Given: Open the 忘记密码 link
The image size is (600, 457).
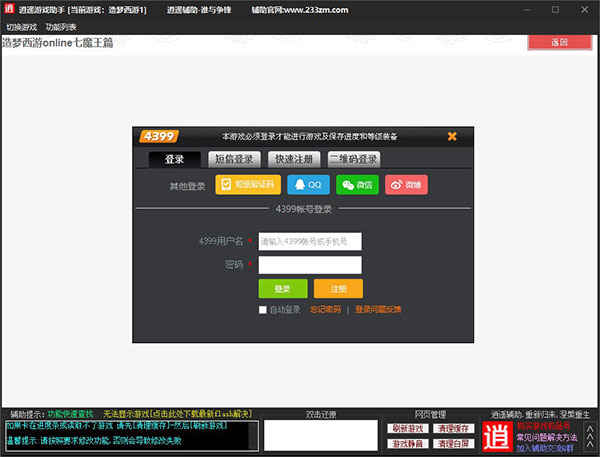Looking at the screenshot, I should pyautogui.click(x=325, y=309).
